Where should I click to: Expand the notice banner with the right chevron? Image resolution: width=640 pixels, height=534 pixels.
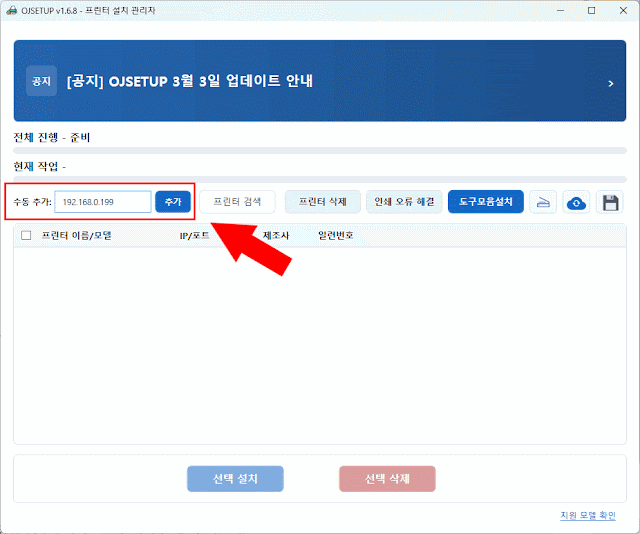tap(610, 83)
